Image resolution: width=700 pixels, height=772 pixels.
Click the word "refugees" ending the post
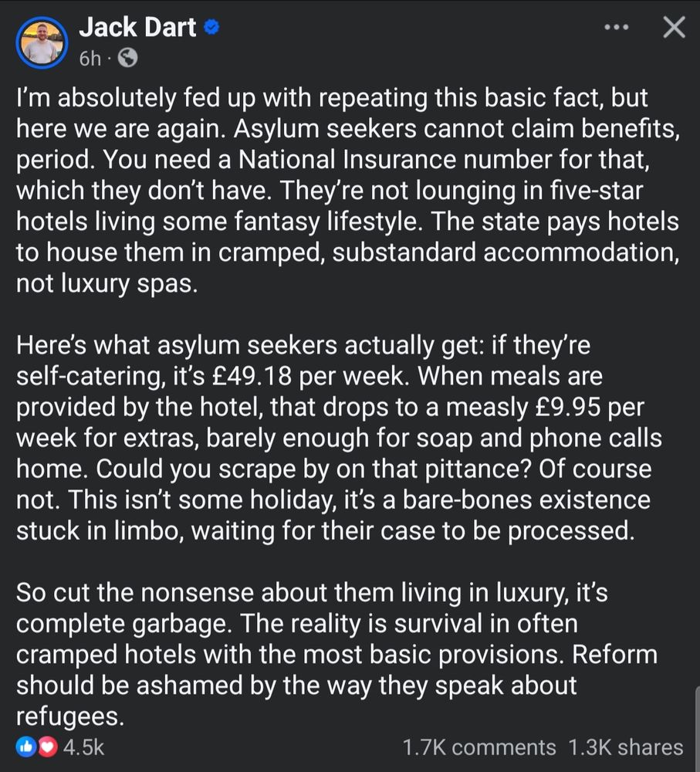click(70, 716)
